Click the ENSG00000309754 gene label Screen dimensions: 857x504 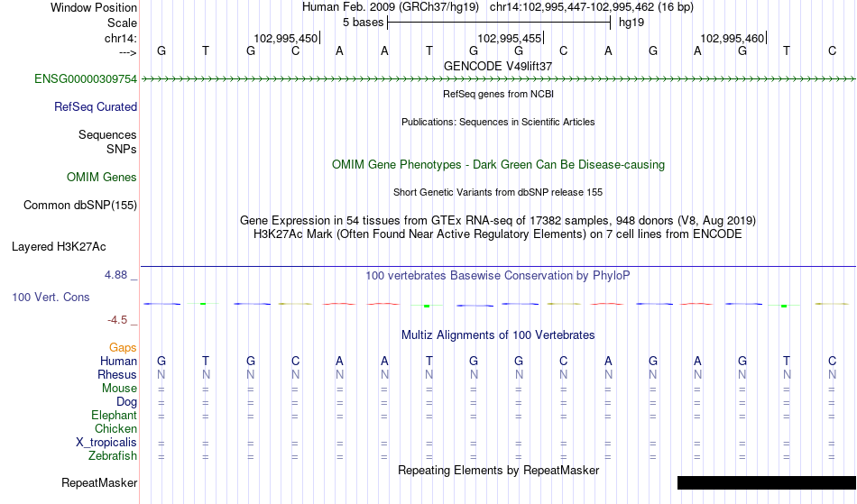86,79
